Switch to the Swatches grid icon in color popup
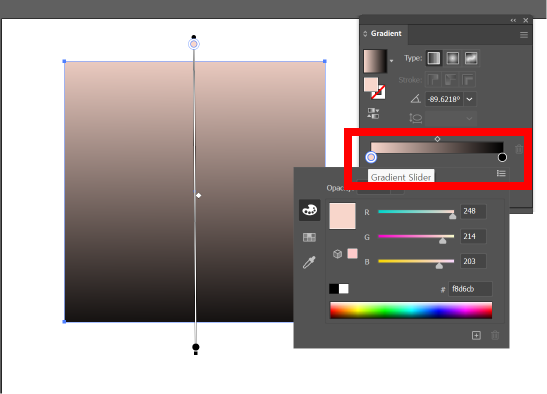This screenshot has width=547, height=394. (x=309, y=237)
